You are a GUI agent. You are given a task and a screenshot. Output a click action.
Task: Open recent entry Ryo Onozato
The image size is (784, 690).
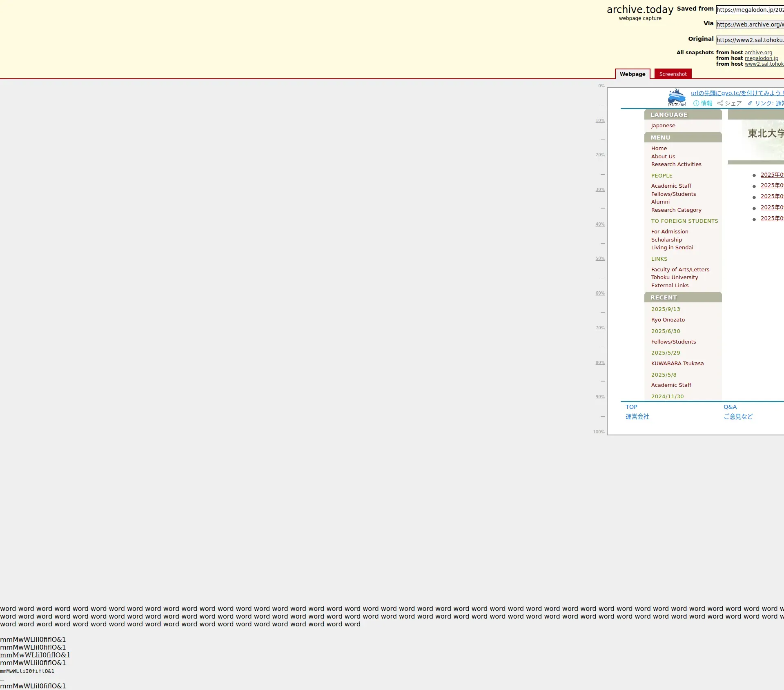pos(668,320)
